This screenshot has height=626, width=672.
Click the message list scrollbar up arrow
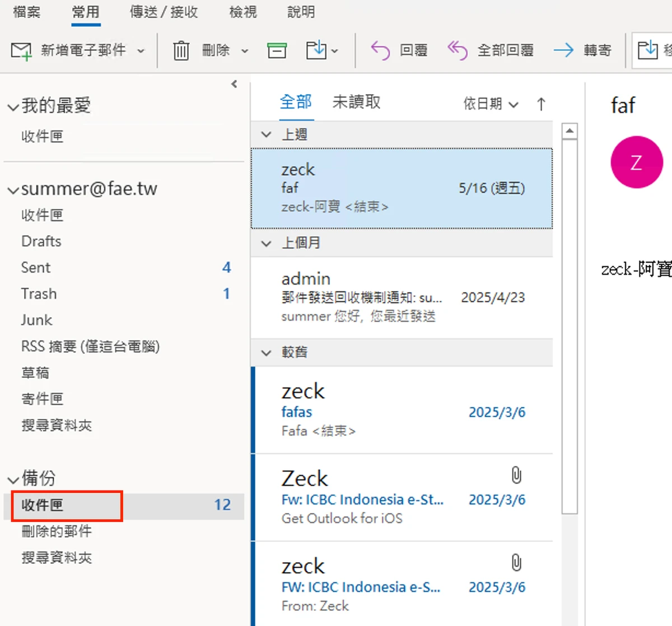570,131
